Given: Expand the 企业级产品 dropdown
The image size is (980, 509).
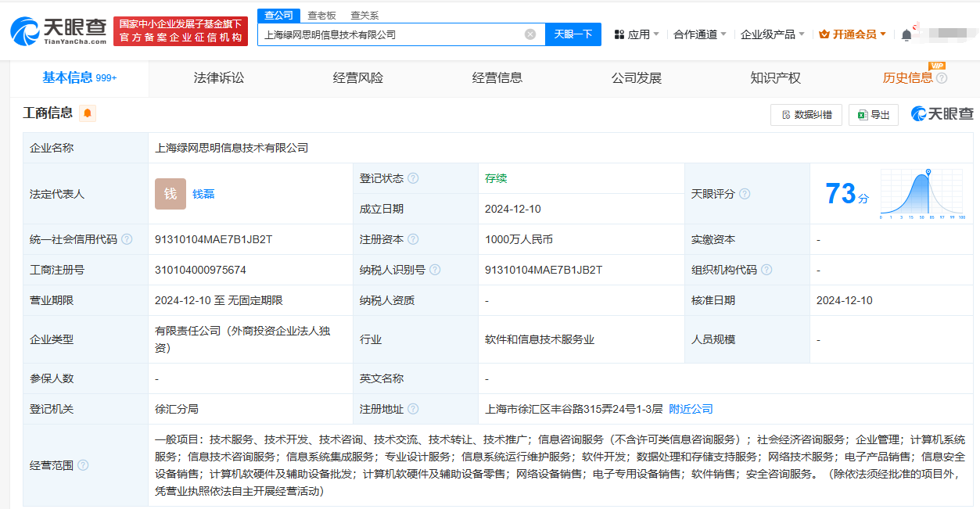Looking at the screenshot, I should [x=773, y=34].
